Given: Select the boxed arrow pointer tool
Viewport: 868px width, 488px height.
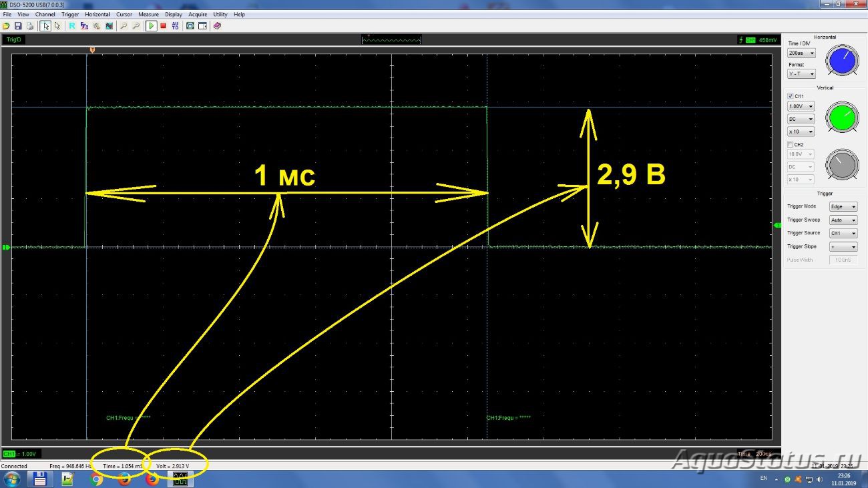Looking at the screenshot, I should 45,26.
